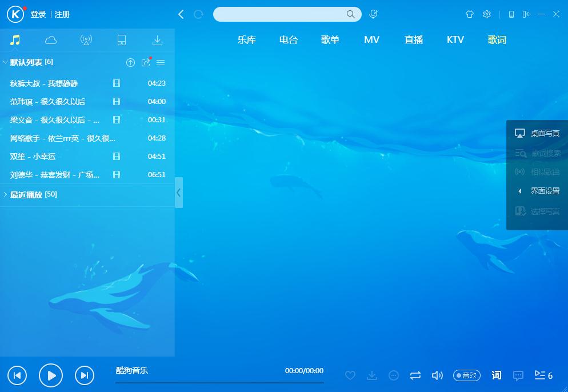The height and width of the screenshot is (392, 568).
Task: Open the skin shirt icon
Action: pos(470,14)
